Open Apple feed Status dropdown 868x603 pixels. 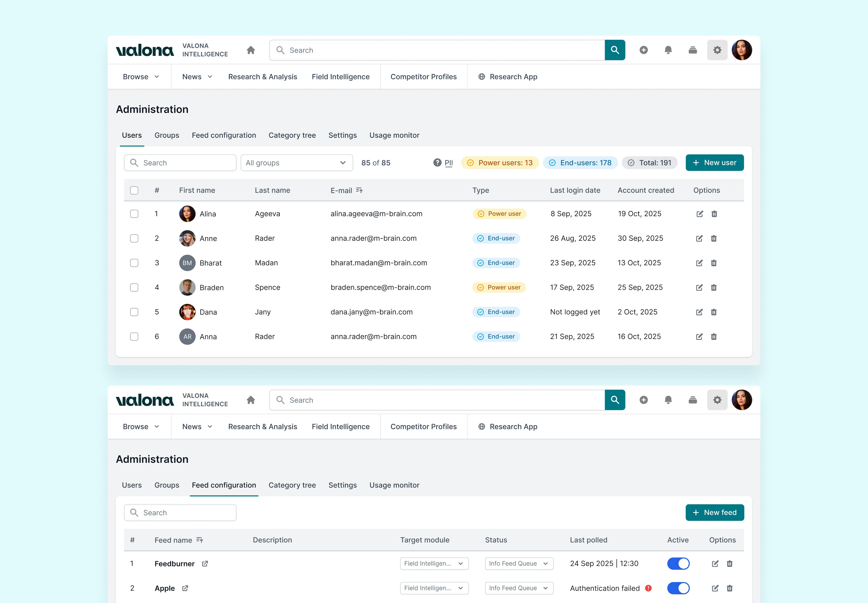(x=519, y=588)
